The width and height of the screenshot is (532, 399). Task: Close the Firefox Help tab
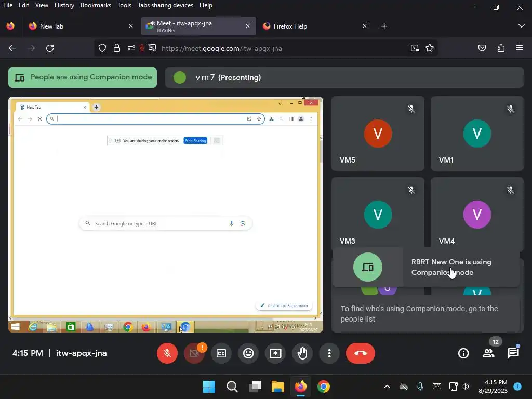364,26
